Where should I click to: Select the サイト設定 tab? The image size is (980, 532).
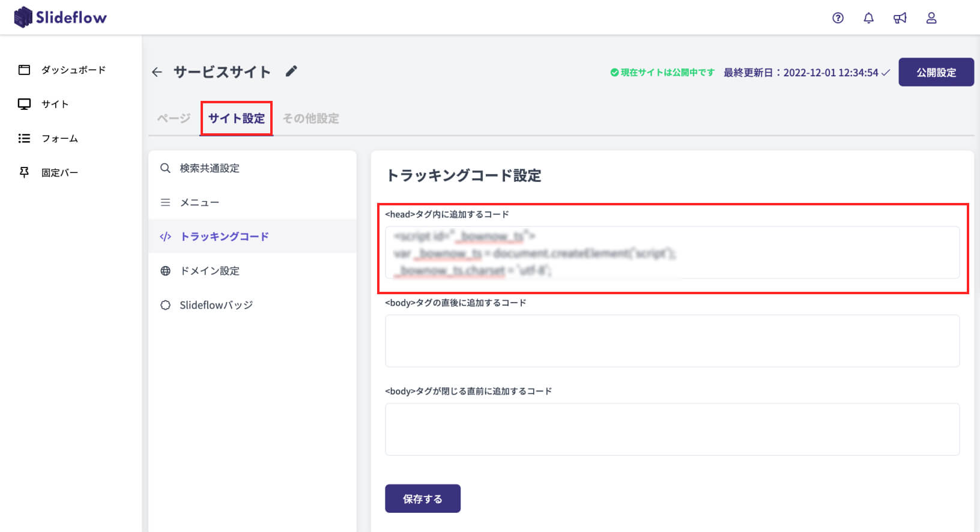pyautogui.click(x=236, y=118)
